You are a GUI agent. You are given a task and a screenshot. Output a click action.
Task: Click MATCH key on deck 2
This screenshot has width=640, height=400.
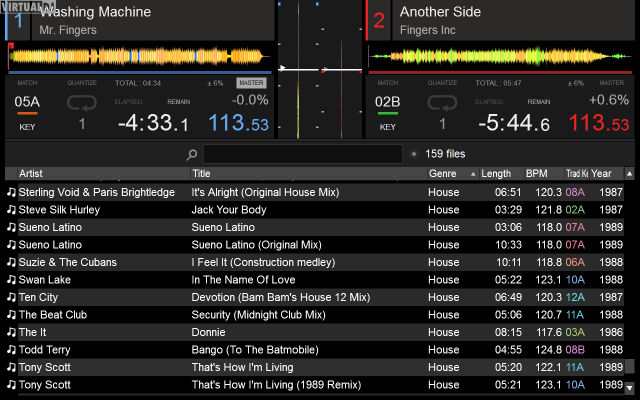point(388,83)
